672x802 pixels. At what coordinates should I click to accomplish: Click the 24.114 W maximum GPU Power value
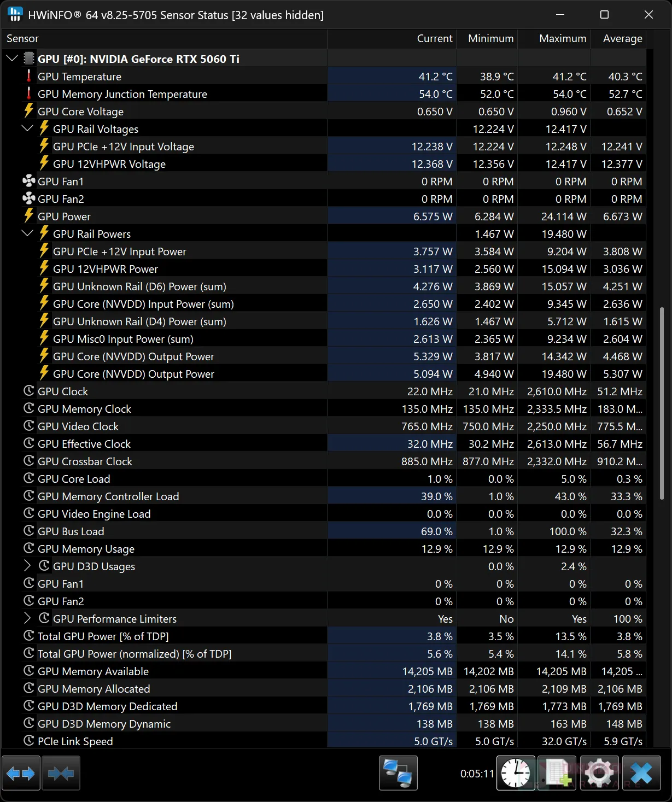[564, 216]
